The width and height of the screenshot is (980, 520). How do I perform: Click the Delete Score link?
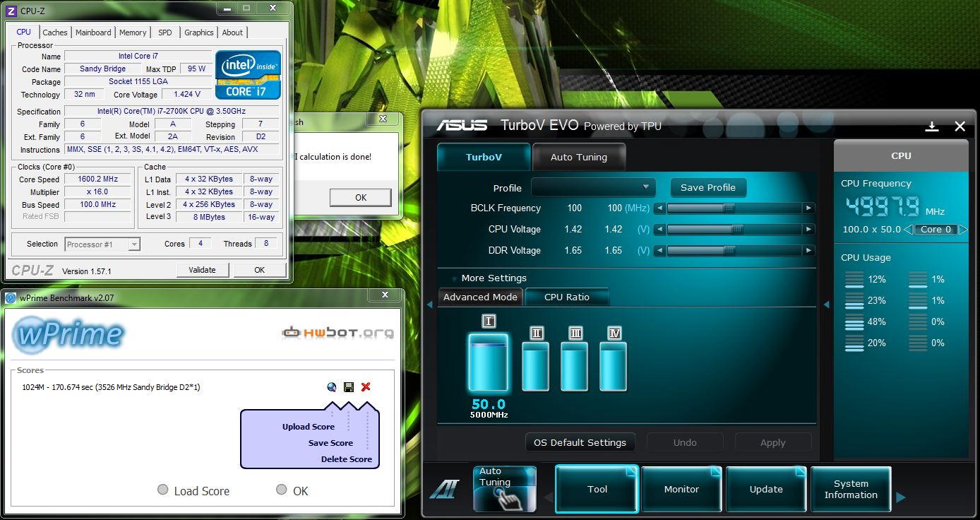pos(347,459)
